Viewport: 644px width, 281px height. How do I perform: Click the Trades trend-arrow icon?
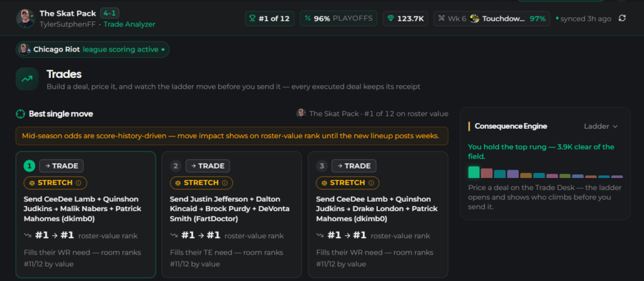click(27, 79)
